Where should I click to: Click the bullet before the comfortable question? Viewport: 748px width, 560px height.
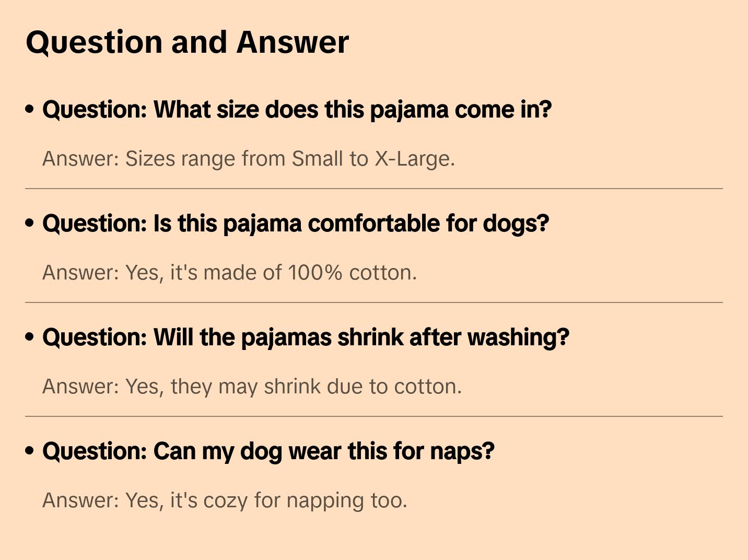(30, 223)
